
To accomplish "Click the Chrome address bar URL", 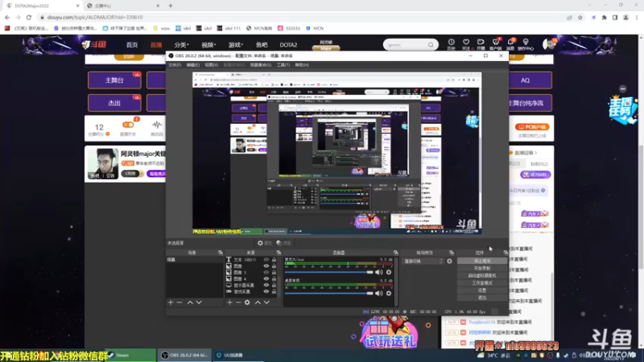I will pyautogui.click(x=95, y=17).
